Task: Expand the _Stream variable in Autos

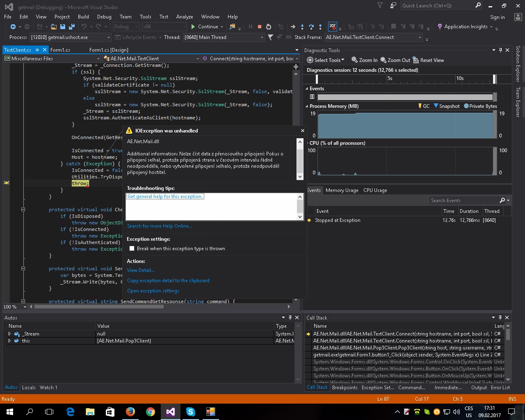Action: point(9,334)
